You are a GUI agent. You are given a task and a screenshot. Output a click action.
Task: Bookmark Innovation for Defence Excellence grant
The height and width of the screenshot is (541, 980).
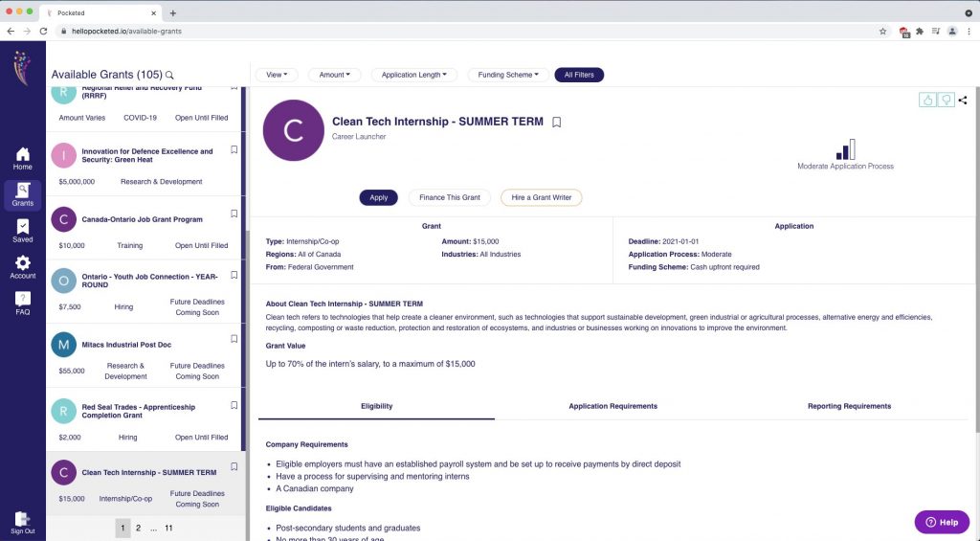coord(234,149)
